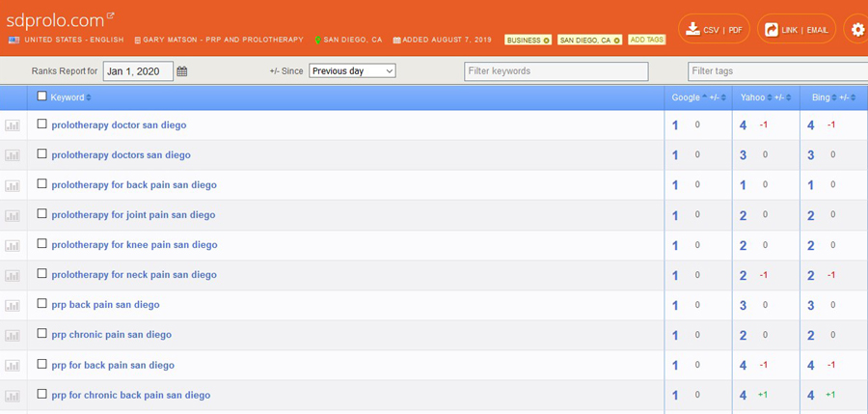Open prolotherapy for back pain san diego keyword

click(134, 185)
